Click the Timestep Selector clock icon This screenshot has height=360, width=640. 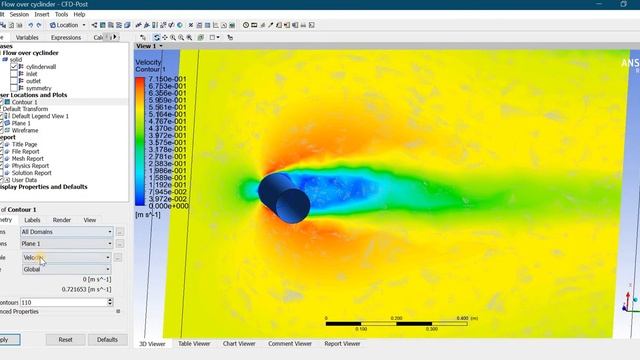pyautogui.click(x=246, y=25)
